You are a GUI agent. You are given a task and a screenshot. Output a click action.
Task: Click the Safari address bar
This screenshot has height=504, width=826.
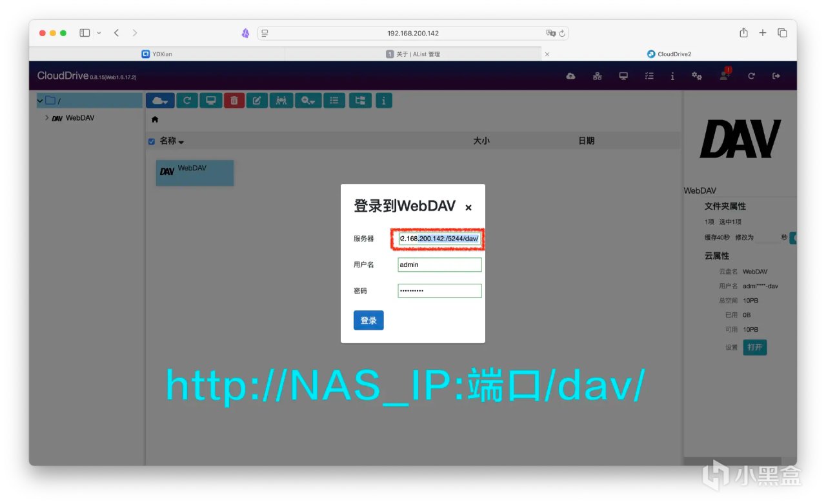413,33
